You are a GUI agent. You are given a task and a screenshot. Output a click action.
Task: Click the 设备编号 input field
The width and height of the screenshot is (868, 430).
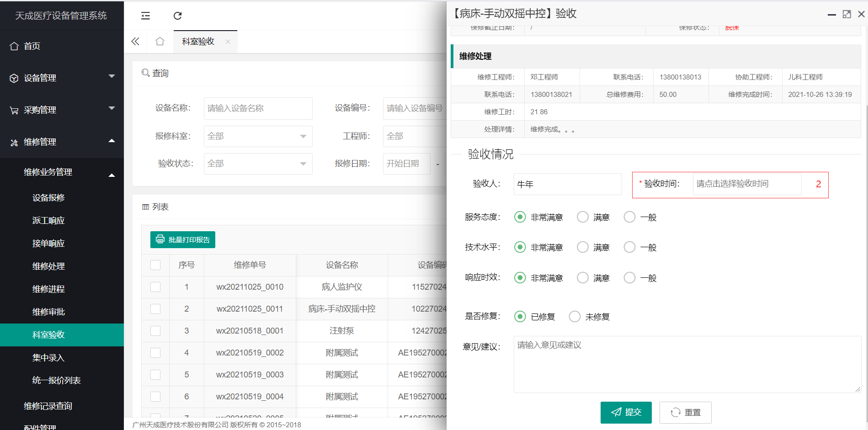coord(415,108)
